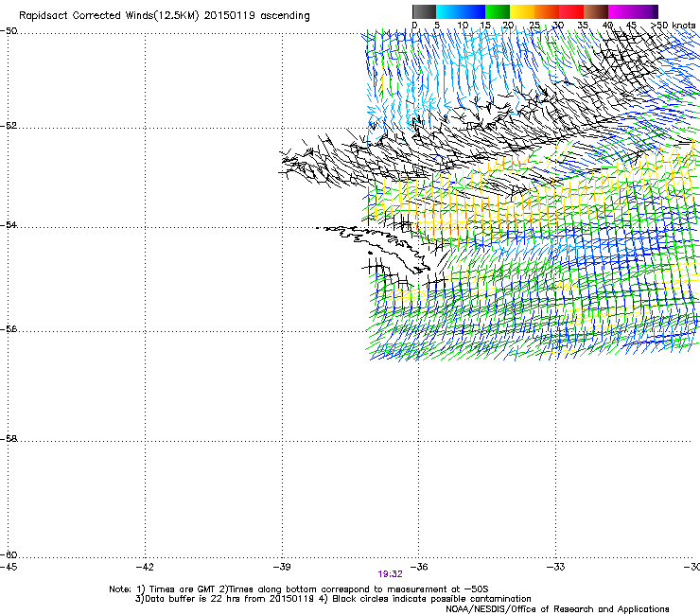Click the blue 10-15 knots legend swatch
The width and height of the screenshot is (700, 615).
(473, 11)
